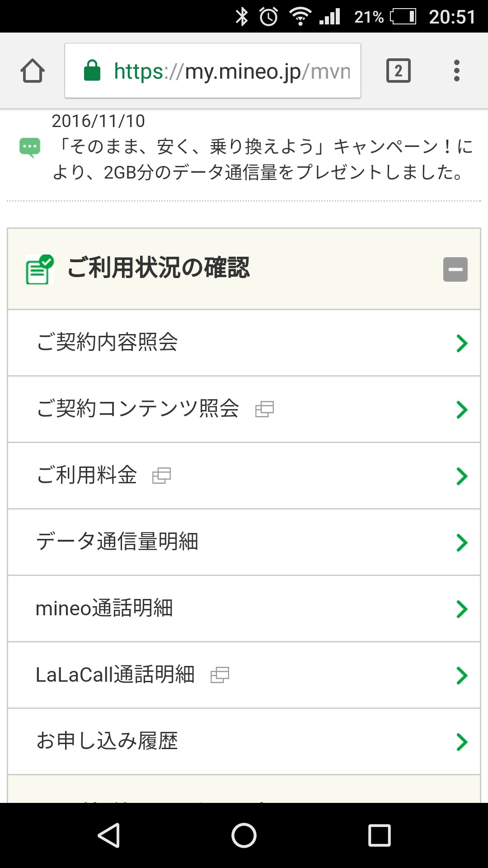Open ご契約コンテンツ照会 menu item
The height and width of the screenshot is (868, 488).
(138, 409)
